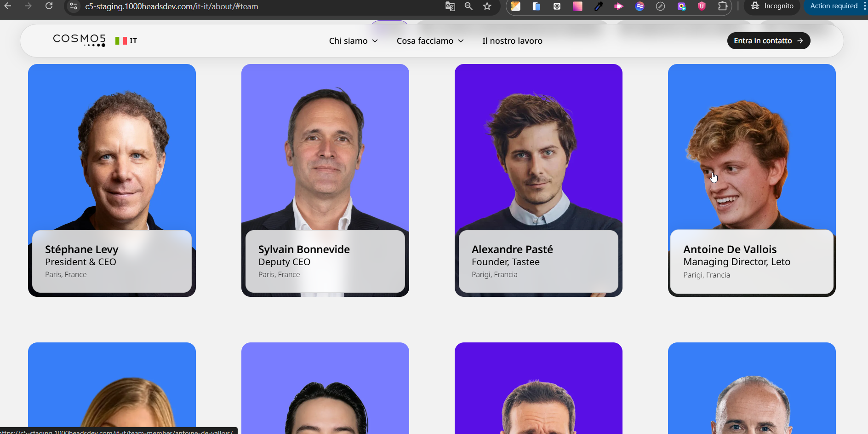Activate the eyedropper color picker extension
Image resolution: width=868 pixels, height=434 pixels.
[x=598, y=6]
